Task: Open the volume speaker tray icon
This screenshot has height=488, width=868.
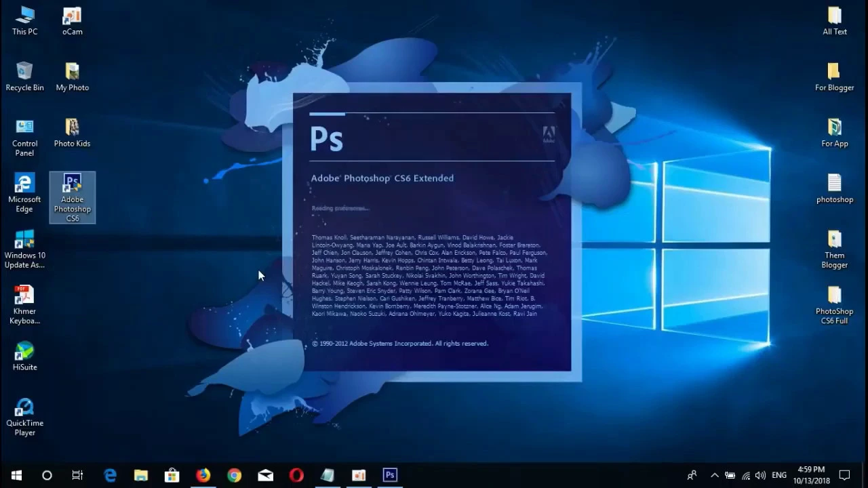Action: coord(760,475)
